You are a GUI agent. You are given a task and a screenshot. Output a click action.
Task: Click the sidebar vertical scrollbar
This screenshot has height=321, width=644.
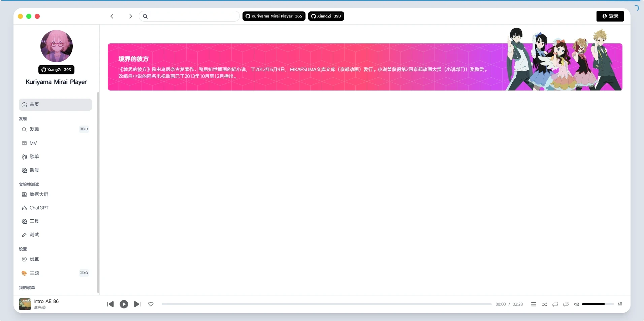coord(98,192)
